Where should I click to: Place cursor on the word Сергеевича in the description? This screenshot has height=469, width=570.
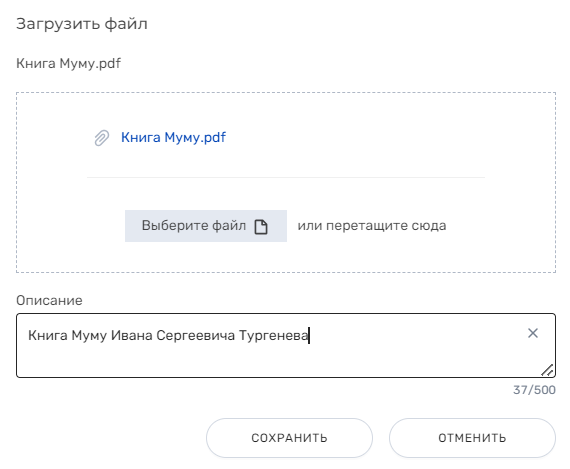pyautogui.click(x=195, y=335)
